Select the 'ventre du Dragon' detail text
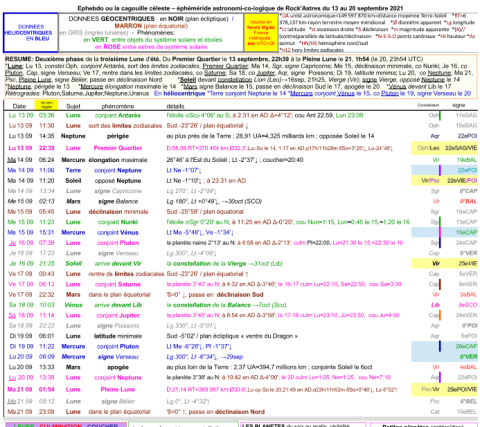 pyautogui.click(x=269, y=336)
